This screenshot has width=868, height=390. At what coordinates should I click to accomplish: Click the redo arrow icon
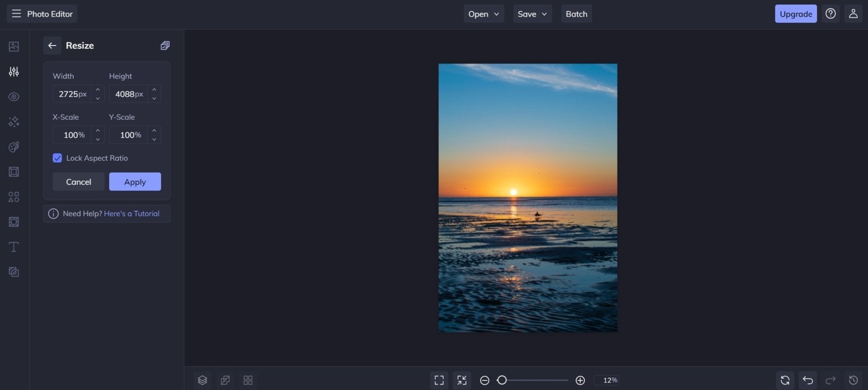click(x=830, y=380)
